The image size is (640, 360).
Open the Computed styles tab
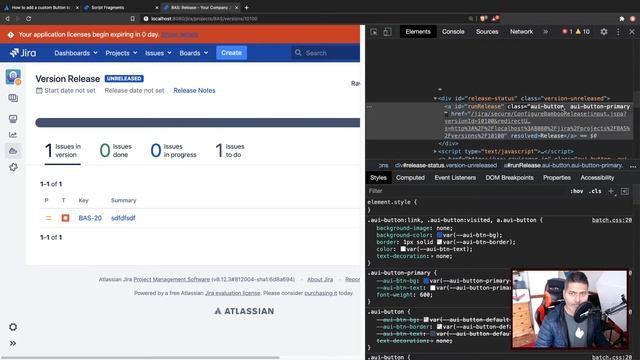coord(410,178)
